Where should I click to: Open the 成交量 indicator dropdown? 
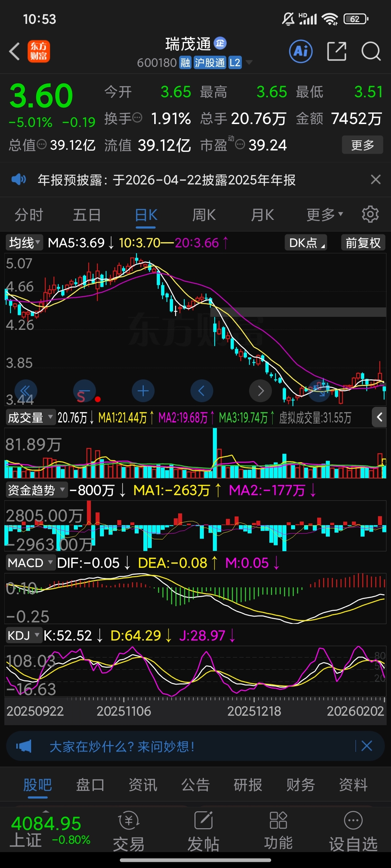coord(30,417)
